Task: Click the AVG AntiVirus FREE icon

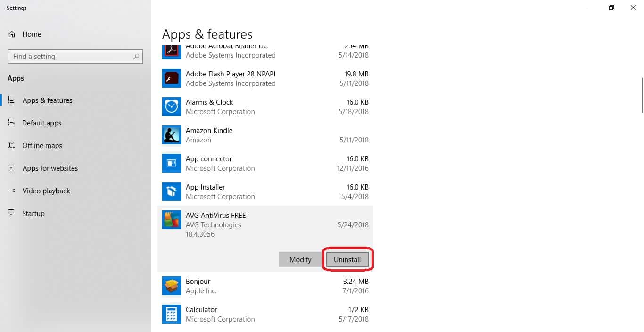Action: pyautogui.click(x=171, y=220)
